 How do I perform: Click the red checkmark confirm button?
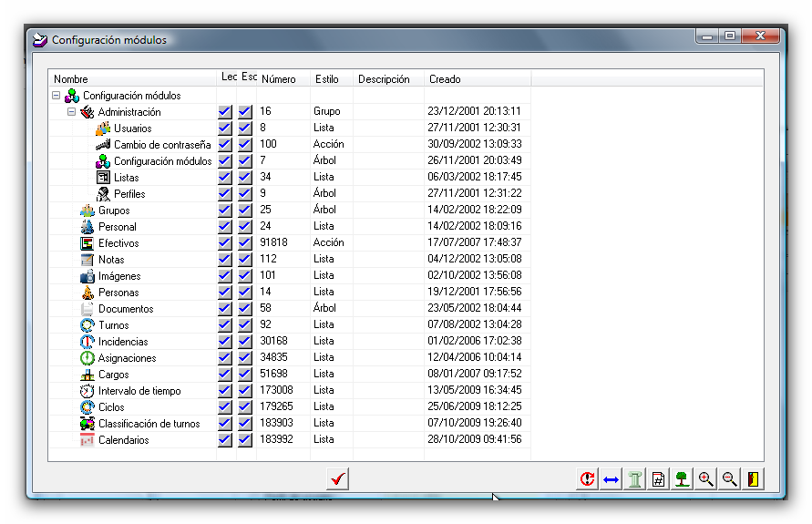[x=337, y=478]
